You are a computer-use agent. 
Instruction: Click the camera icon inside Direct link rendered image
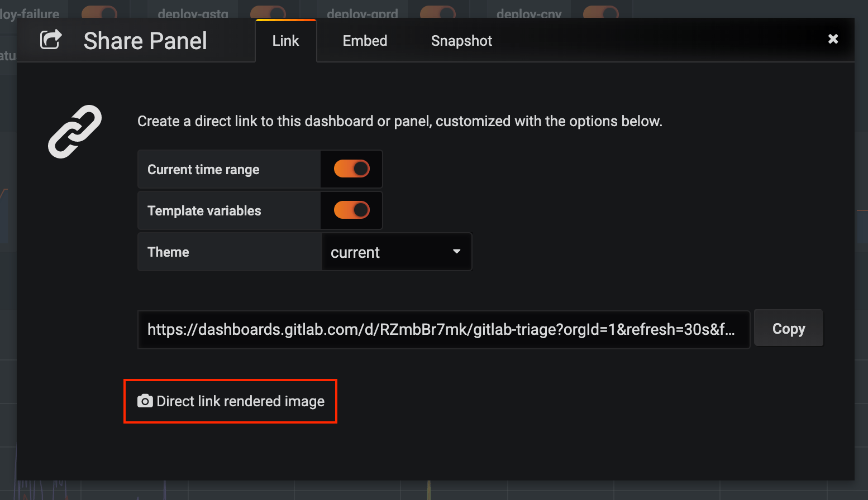coord(145,401)
